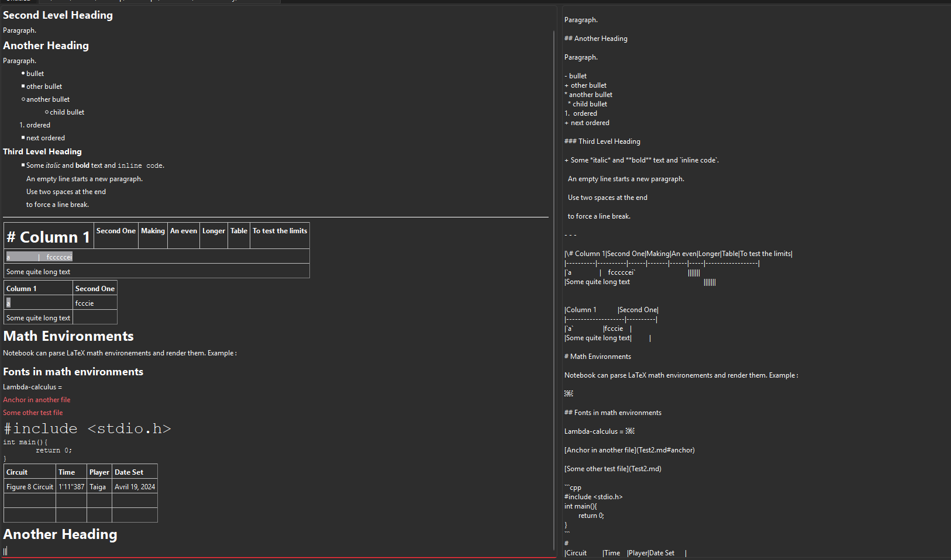
Task: Click "### Third Level Heading" in source pane
Action: click(x=602, y=141)
